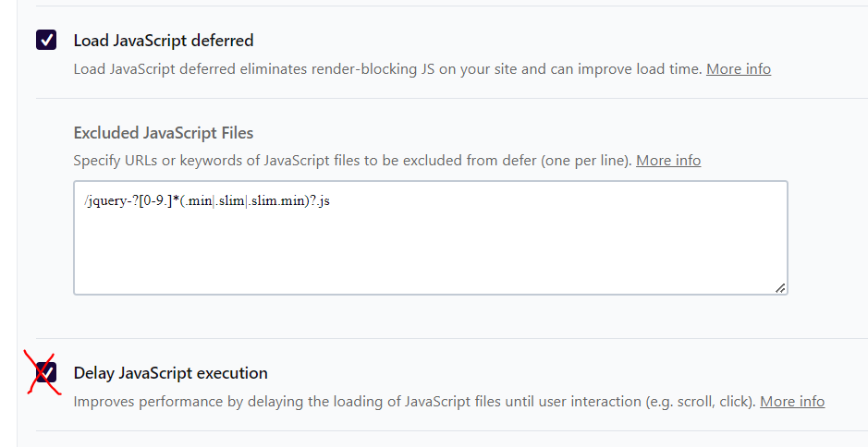Click the resize handle of the exclusions textarea
Viewport: 868px width, 447px height.
click(780, 288)
